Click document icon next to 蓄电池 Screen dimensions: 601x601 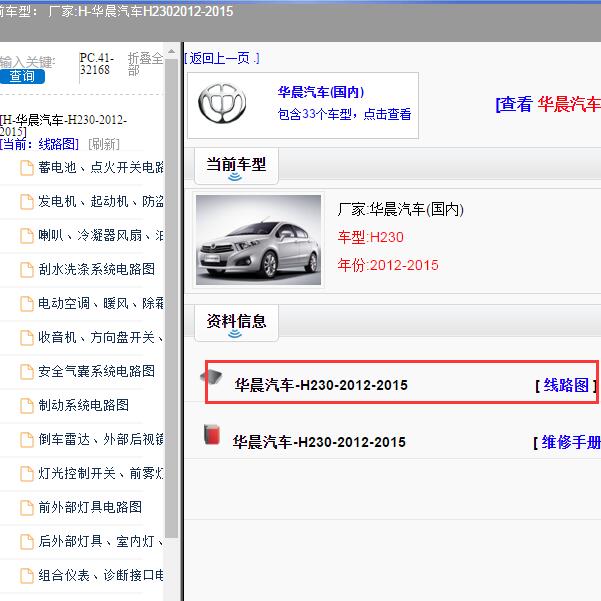pos(27,168)
